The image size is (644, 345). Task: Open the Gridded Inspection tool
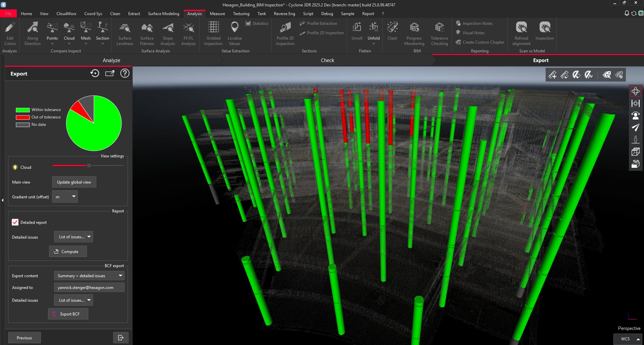click(213, 32)
